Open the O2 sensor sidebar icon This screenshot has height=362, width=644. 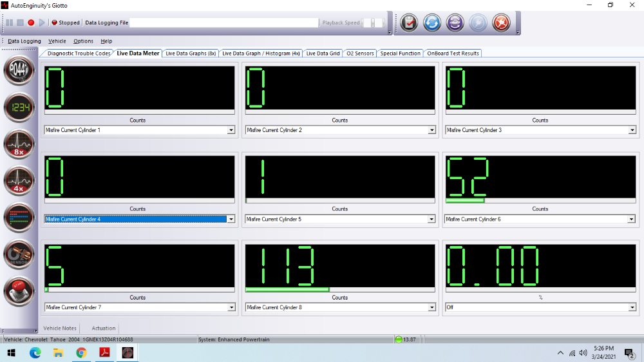tap(20, 255)
